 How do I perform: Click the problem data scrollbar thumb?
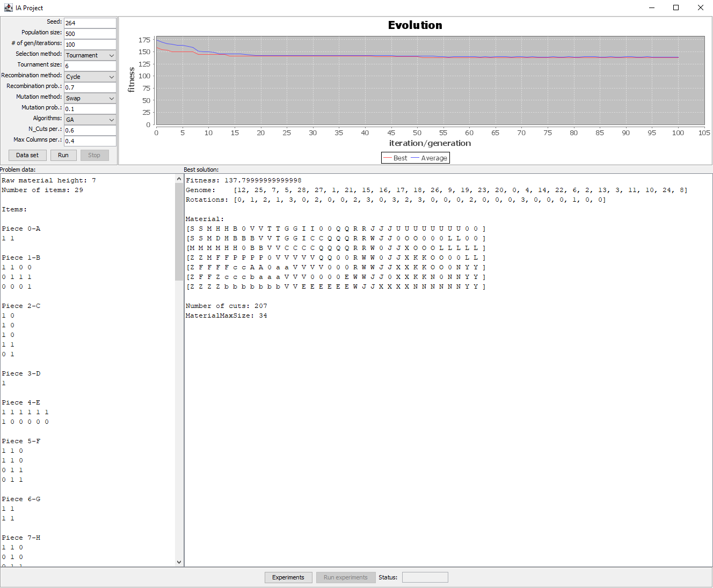click(179, 232)
